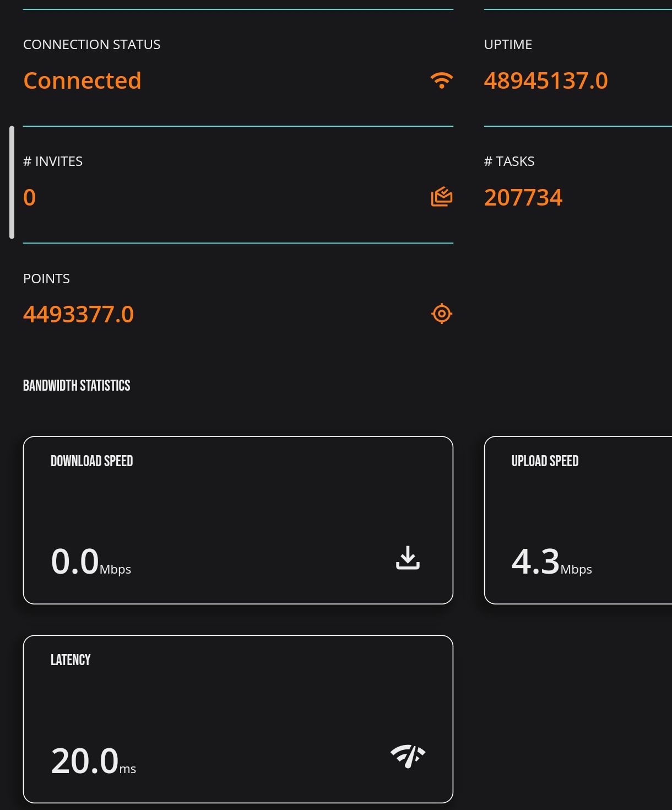Click the uptime value 48945137.0
Viewport: 672px width, 810px height.
546,80
